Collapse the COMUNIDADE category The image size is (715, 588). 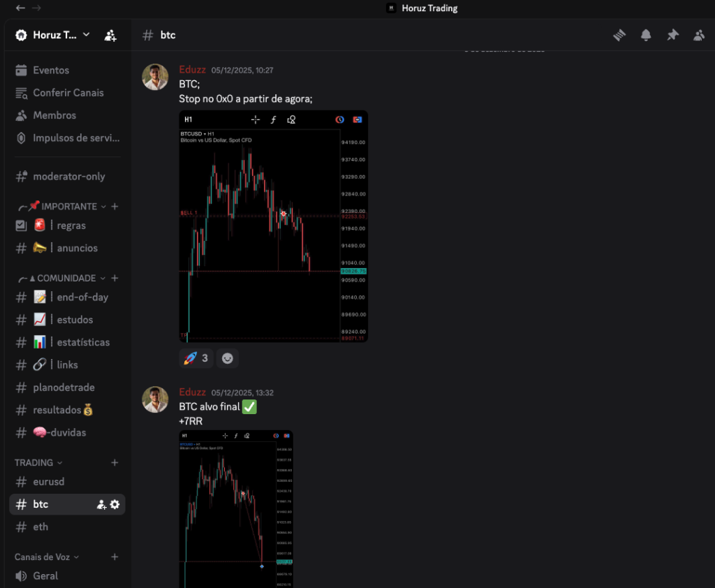point(66,278)
